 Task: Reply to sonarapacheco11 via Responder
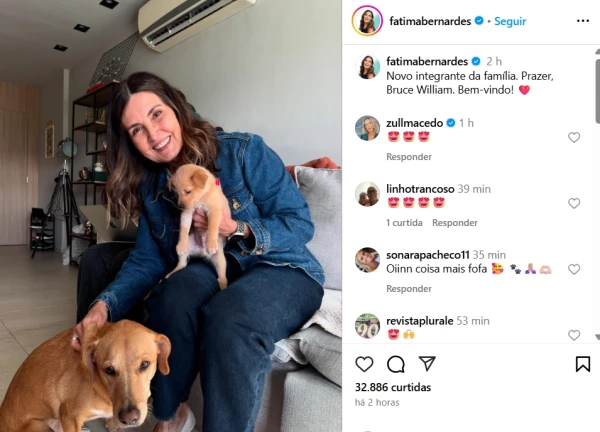click(x=409, y=288)
